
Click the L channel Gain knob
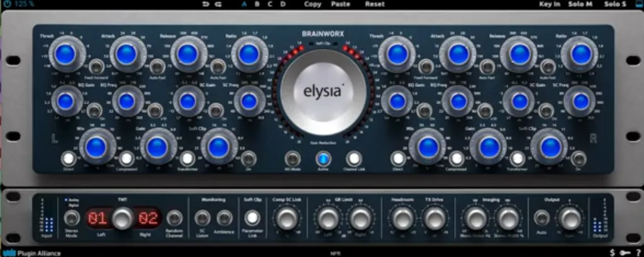(157, 147)
